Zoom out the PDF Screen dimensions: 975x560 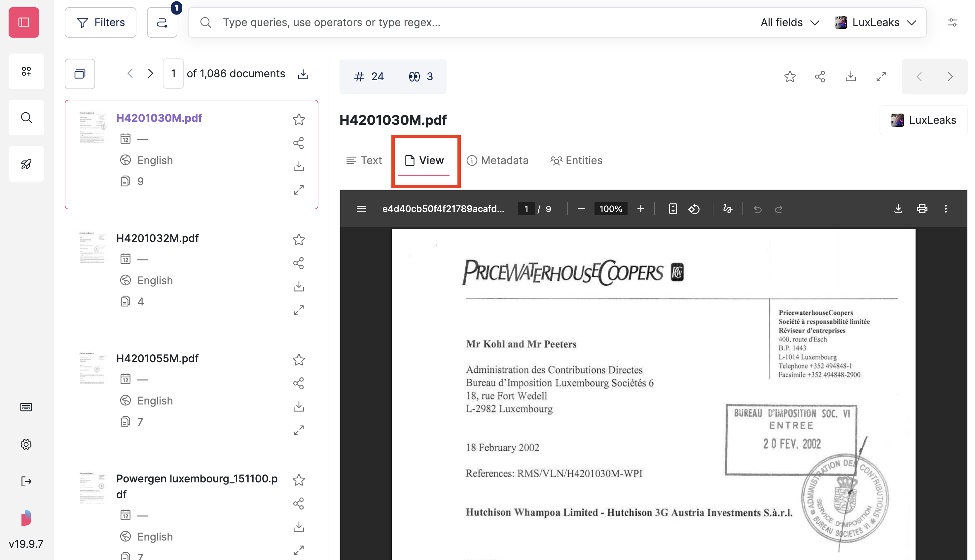581,209
